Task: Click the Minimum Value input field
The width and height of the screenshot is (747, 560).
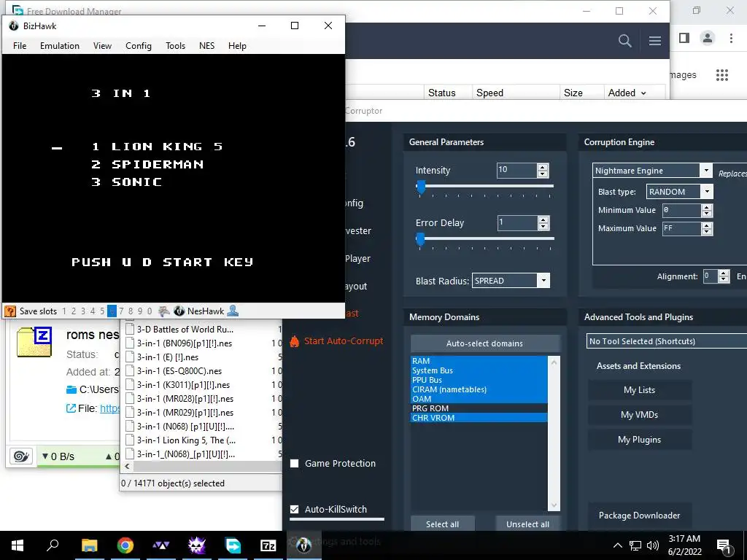Action: tap(681, 210)
